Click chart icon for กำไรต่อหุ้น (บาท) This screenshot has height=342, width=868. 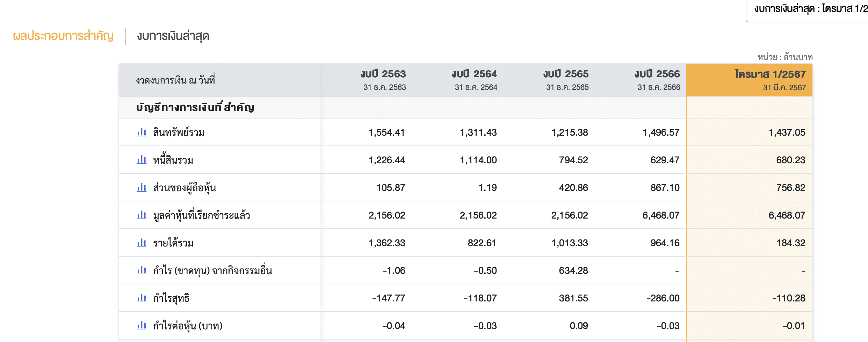click(142, 326)
